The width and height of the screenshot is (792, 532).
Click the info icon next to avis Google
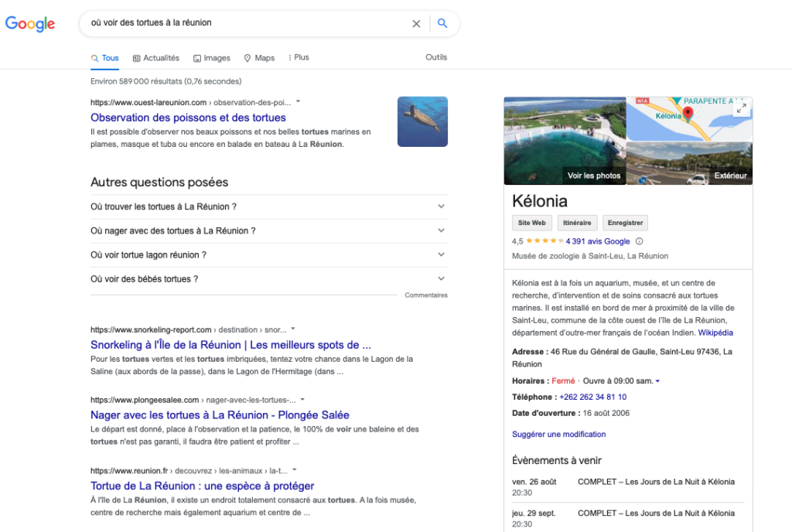pyautogui.click(x=639, y=241)
